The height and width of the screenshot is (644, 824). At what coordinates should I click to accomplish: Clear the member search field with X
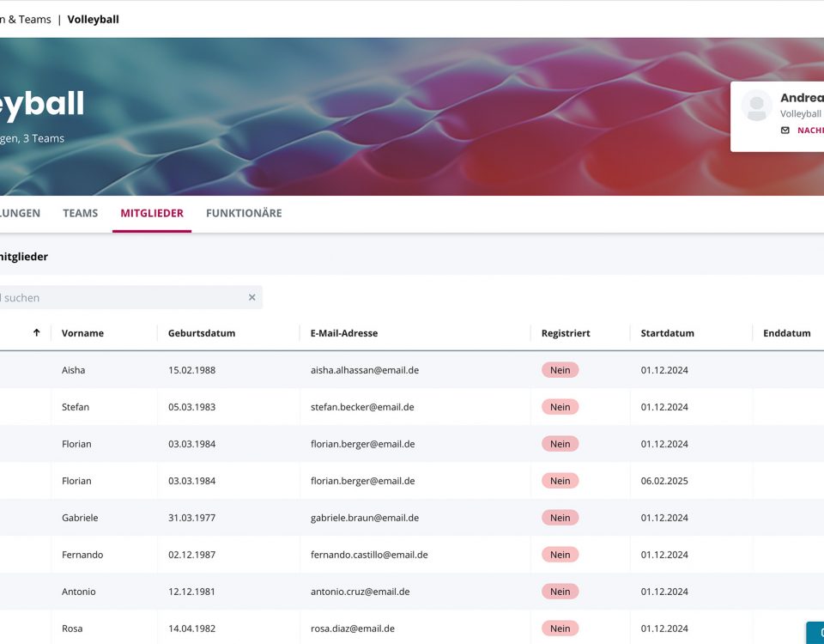click(x=251, y=298)
